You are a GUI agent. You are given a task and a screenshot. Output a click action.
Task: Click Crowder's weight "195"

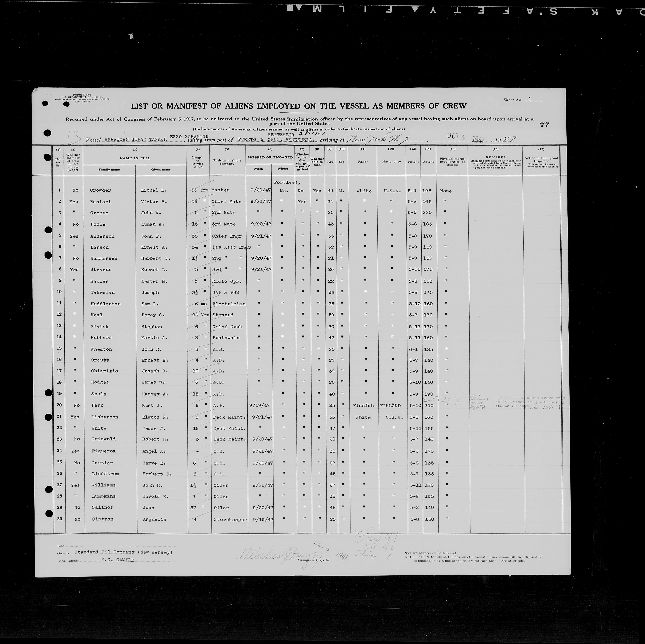(x=427, y=191)
